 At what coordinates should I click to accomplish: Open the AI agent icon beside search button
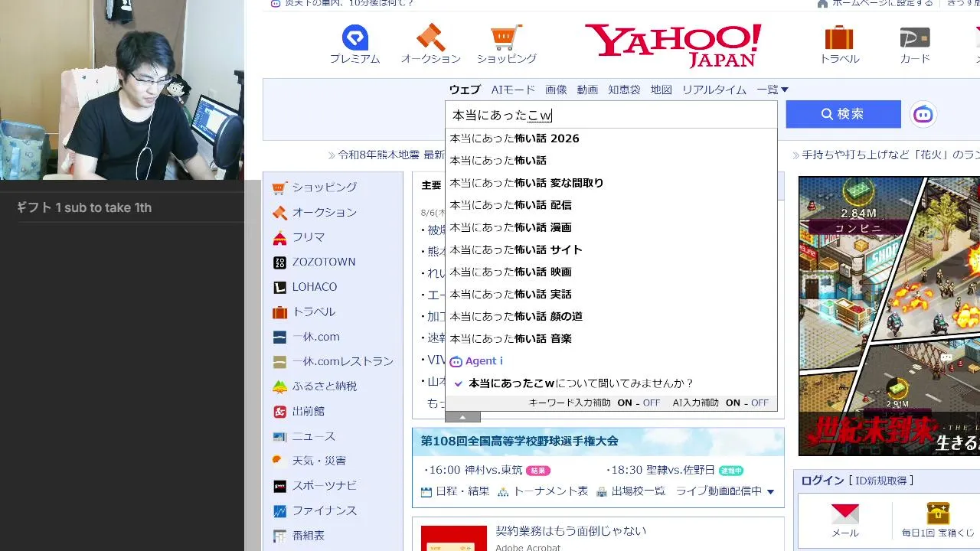coord(923,115)
